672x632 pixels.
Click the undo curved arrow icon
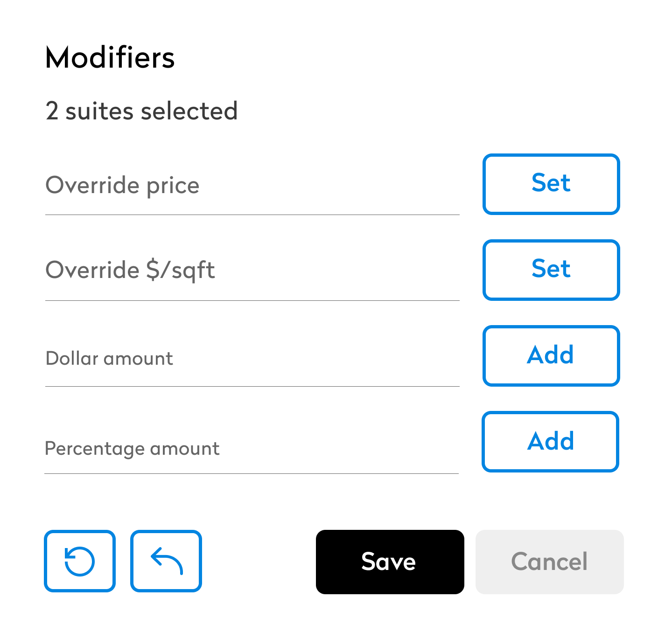[166, 561]
